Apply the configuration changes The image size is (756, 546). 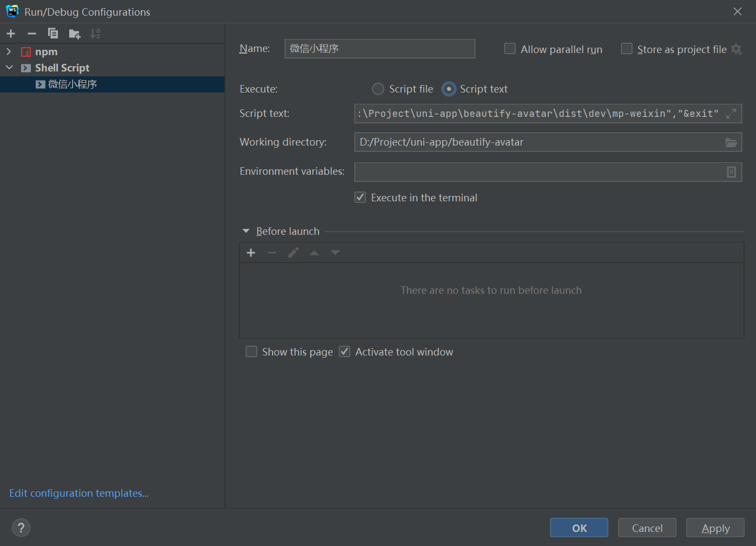pos(715,528)
